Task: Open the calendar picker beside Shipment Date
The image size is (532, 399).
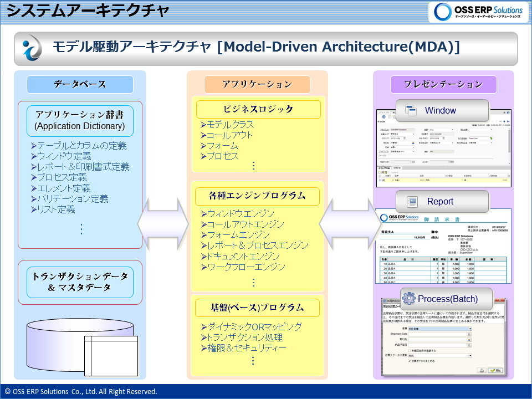Action: coord(468,334)
